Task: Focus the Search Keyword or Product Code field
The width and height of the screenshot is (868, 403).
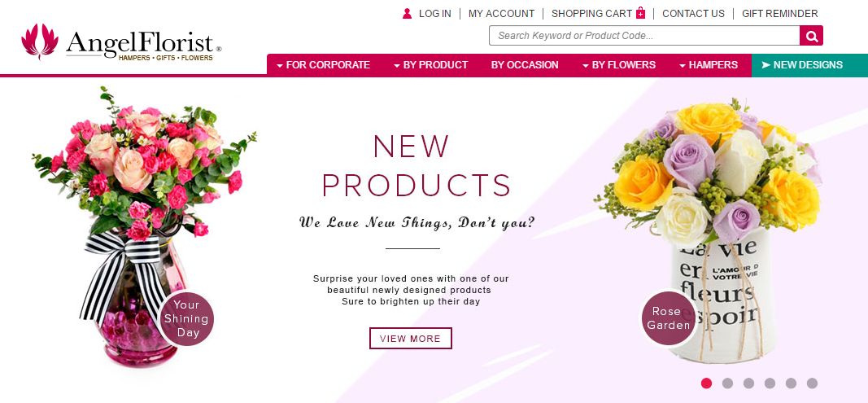Action: (644, 36)
